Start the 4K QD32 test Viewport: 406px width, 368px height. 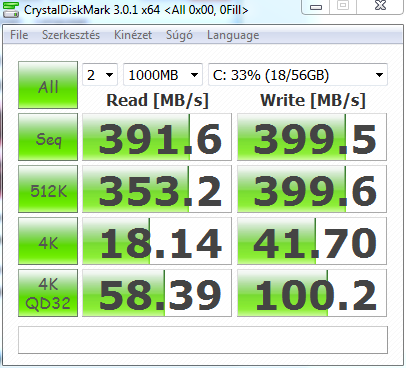(x=48, y=293)
